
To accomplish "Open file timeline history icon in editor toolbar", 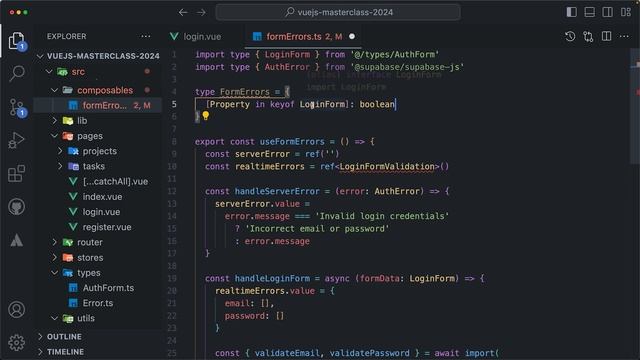I will point(570,36).
